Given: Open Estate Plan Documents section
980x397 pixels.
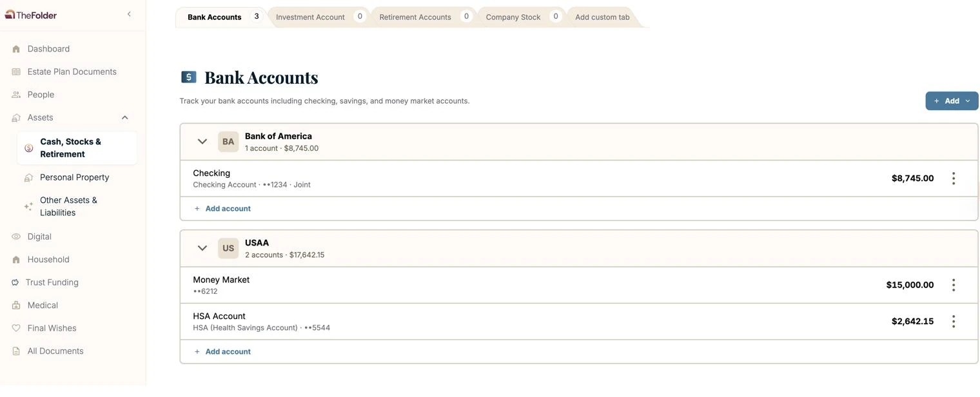Looking at the screenshot, I should [73, 72].
